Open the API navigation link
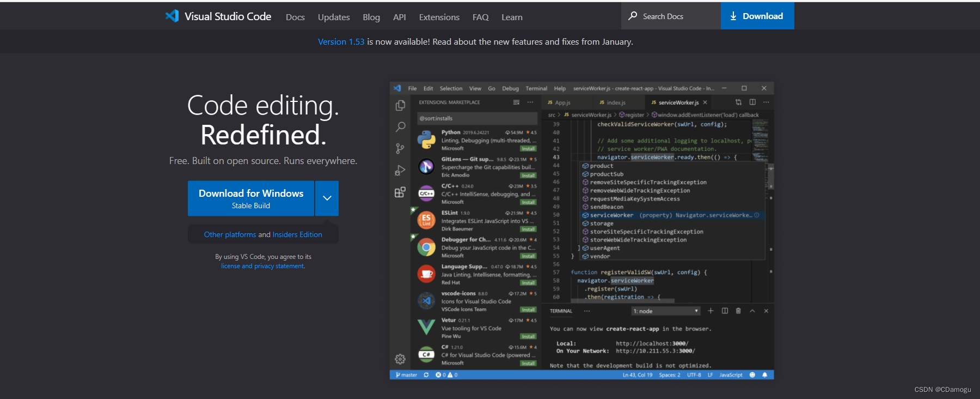The height and width of the screenshot is (399, 980). pyautogui.click(x=400, y=17)
